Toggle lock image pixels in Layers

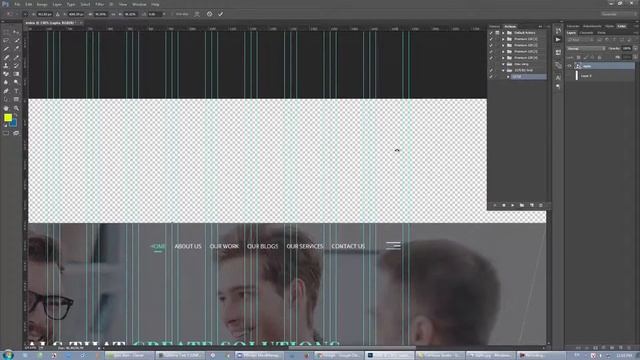point(586,58)
